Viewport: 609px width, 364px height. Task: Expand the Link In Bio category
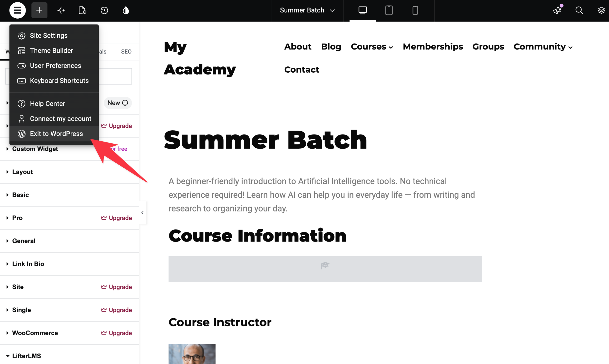point(69,264)
